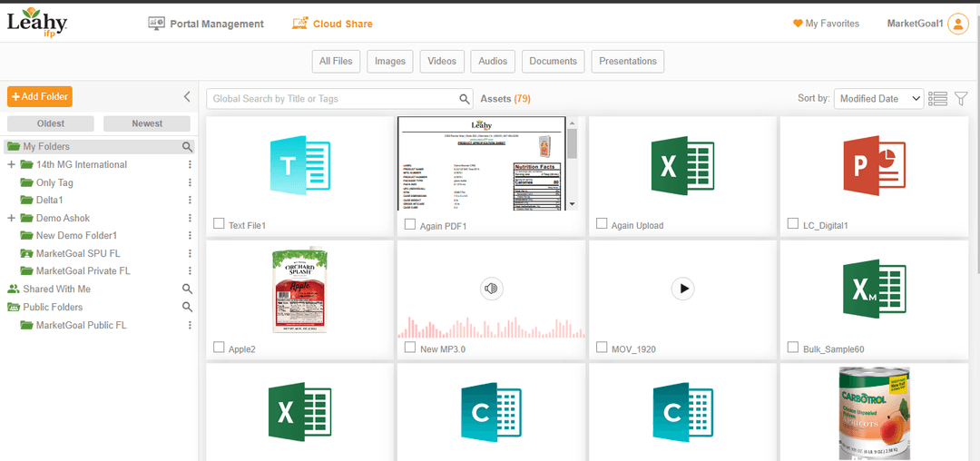Click the Add Folder button
The image size is (980, 461).
tap(39, 96)
